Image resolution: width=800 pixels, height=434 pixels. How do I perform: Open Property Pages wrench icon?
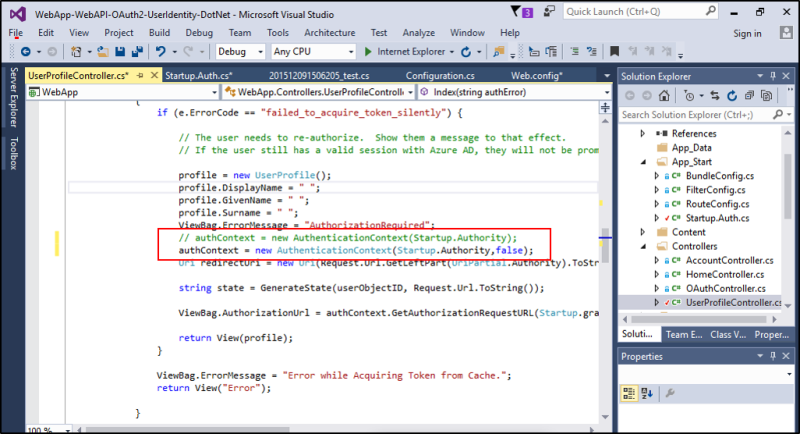coord(669,393)
